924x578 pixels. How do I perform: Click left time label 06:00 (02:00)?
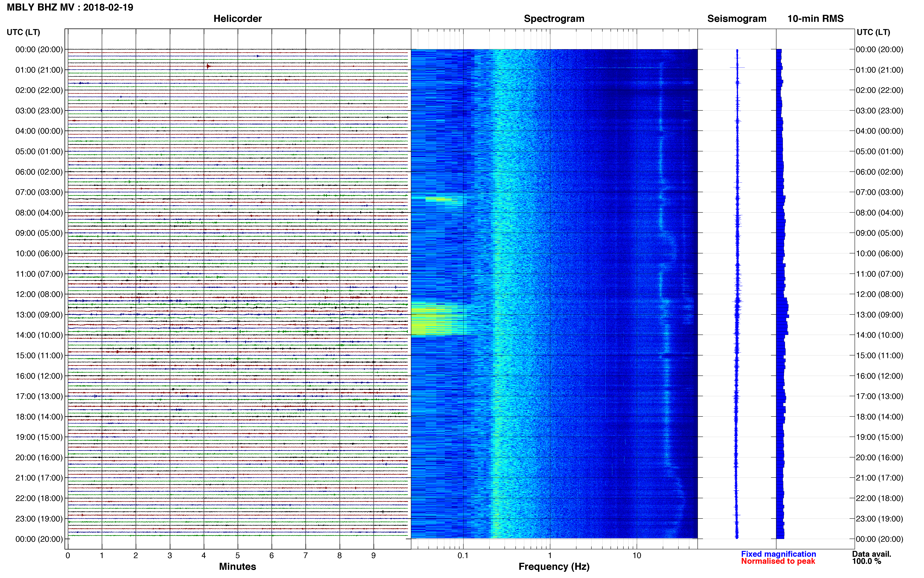(39, 172)
